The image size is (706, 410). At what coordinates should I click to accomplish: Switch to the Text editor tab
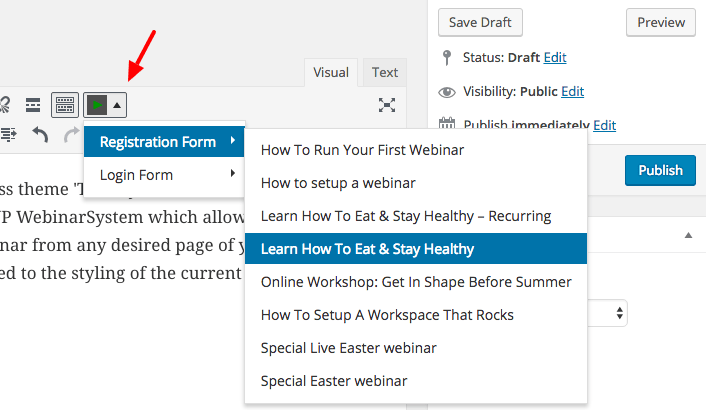click(x=385, y=72)
